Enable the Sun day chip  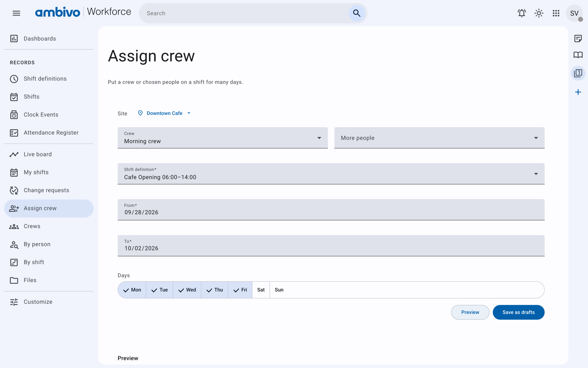point(279,290)
